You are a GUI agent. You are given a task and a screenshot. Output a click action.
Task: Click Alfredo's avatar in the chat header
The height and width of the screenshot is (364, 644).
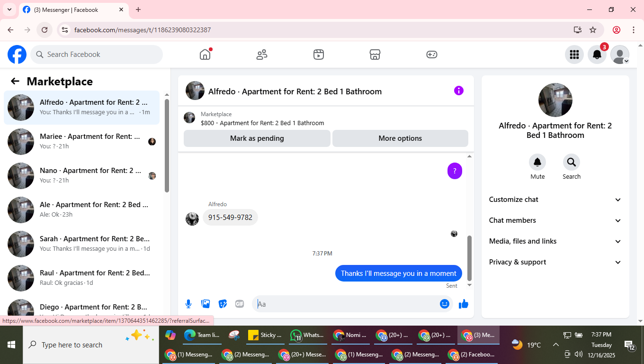coord(195,91)
